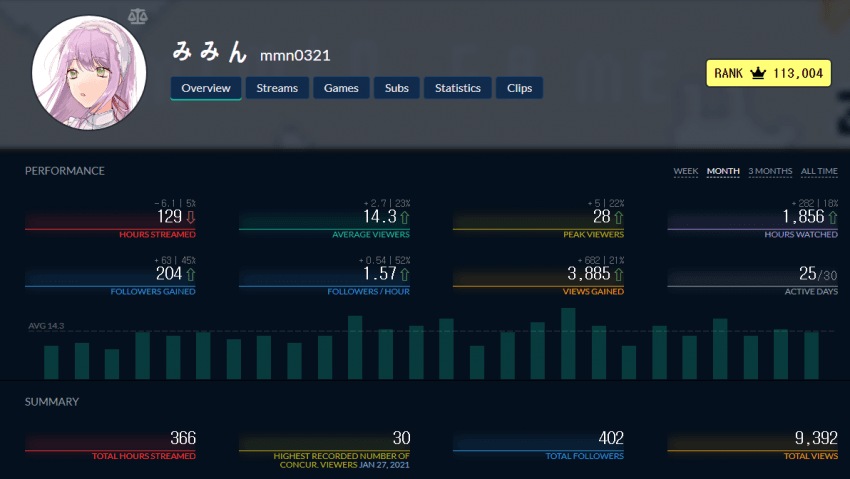Select MONTH performance period
This screenshot has width=850, height=479.
coord(723,171)
